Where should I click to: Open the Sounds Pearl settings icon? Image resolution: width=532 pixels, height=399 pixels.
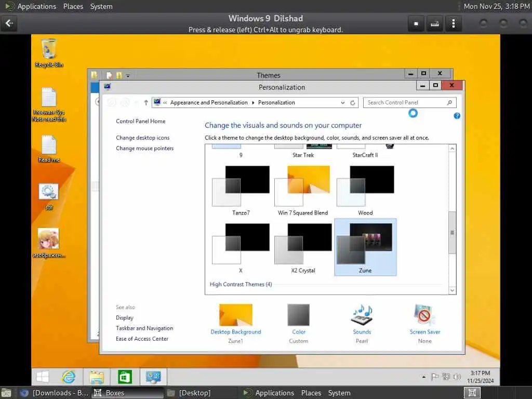(362, 315)
